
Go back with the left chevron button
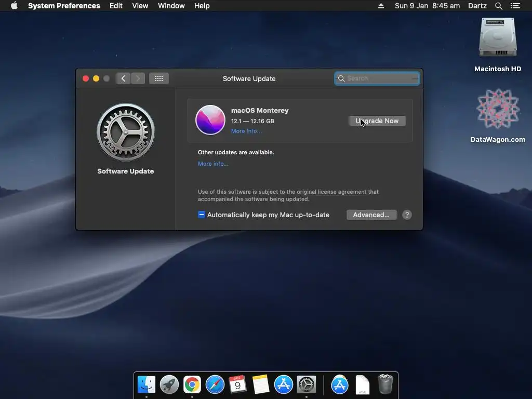(x=123, y=79)
